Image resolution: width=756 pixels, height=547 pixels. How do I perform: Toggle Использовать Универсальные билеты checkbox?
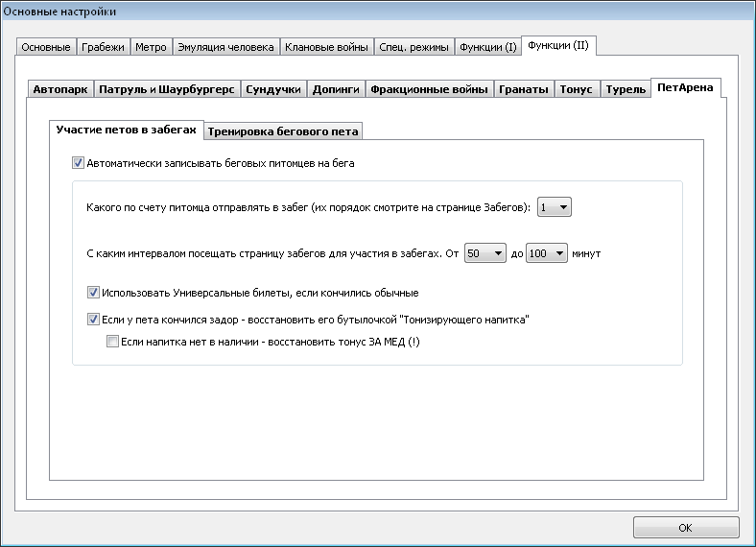(93, 293)
